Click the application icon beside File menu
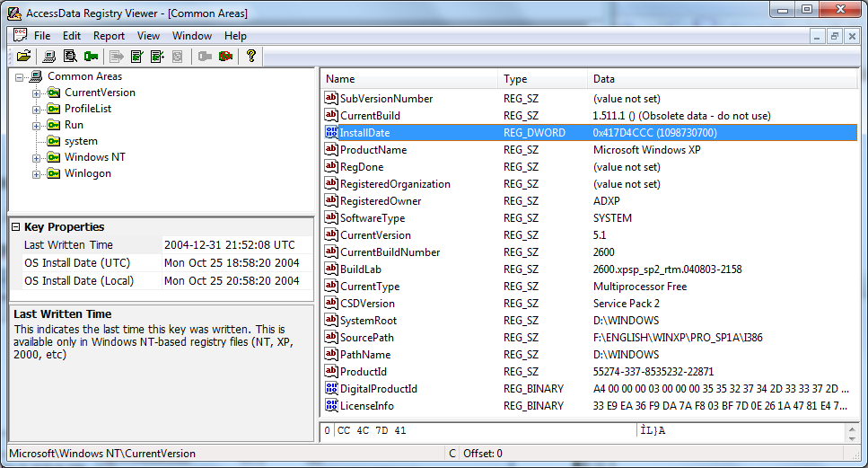The width and height of the screenshot is (868, 468). click(x=21, y=35)
